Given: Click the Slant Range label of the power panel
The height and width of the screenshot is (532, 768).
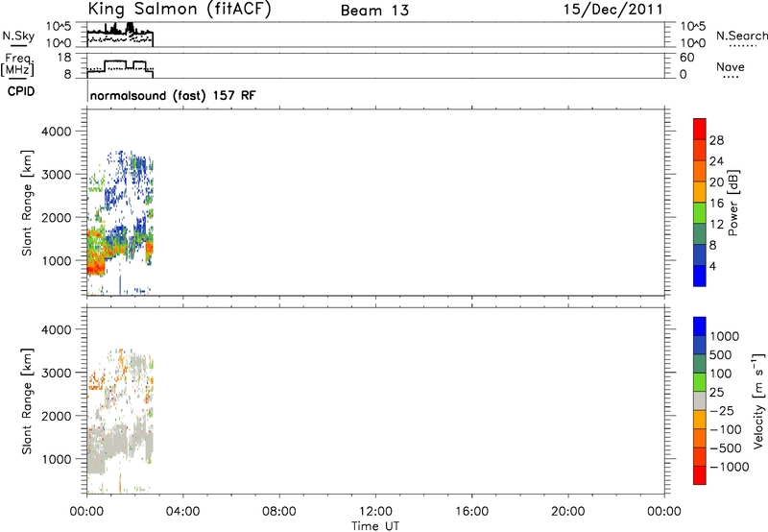Looking at the screenshot, I should (x=27, y=203).
